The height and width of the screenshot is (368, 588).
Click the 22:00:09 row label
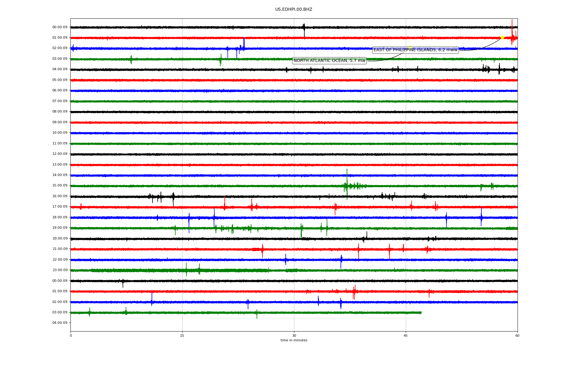pos(60,260)
